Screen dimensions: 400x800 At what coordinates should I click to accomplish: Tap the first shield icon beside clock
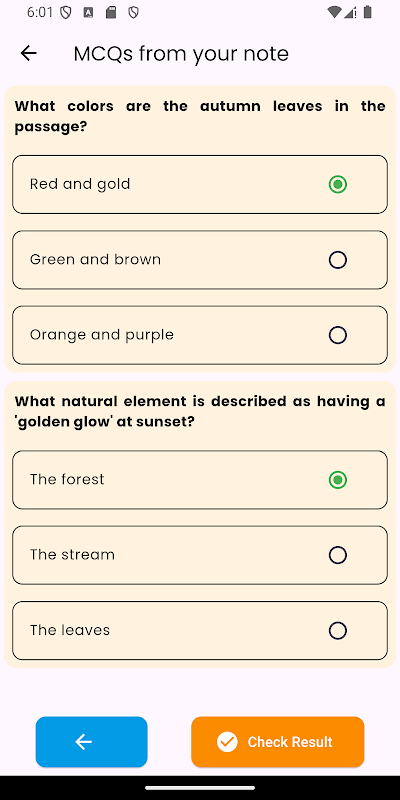coord(66,13)
